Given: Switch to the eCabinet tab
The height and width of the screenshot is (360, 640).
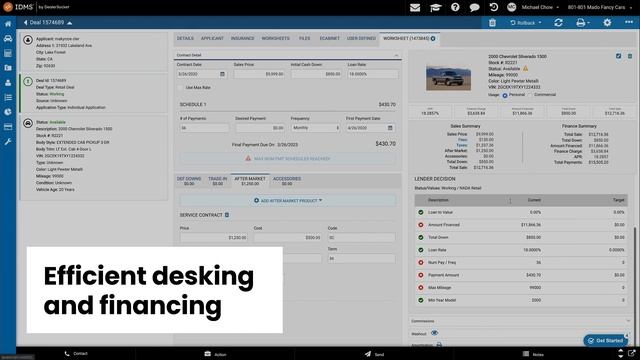Looking at the screenshot, I should point(329,38).
